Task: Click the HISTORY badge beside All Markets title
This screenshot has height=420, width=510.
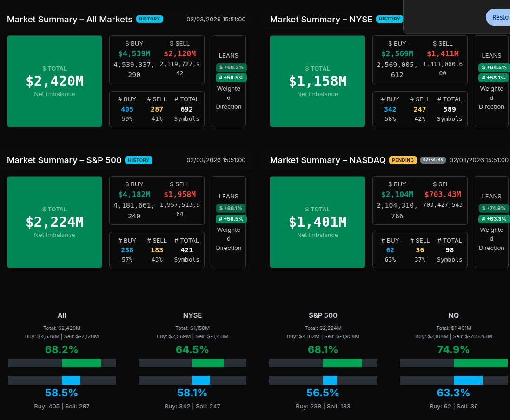Action: [x=149, y=19]
